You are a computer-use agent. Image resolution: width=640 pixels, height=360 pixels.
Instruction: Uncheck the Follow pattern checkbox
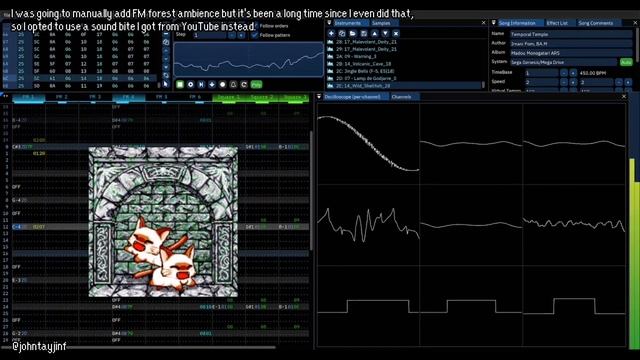click(255, 36)
